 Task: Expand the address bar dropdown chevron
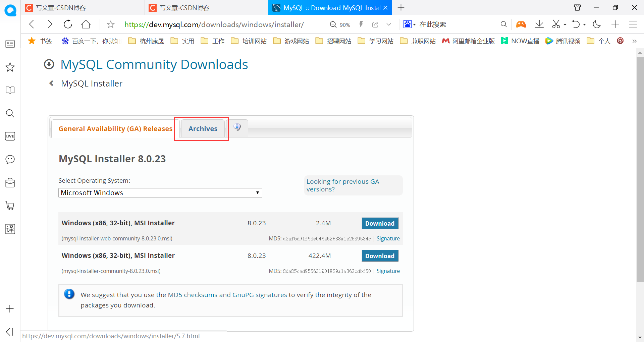[x=389, y=24]
